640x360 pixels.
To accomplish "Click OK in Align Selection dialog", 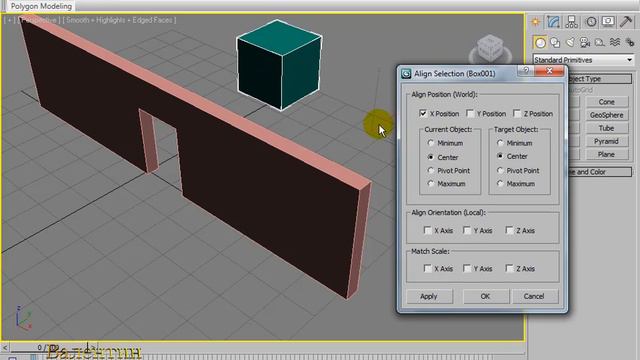I will (x=485, y=296).
